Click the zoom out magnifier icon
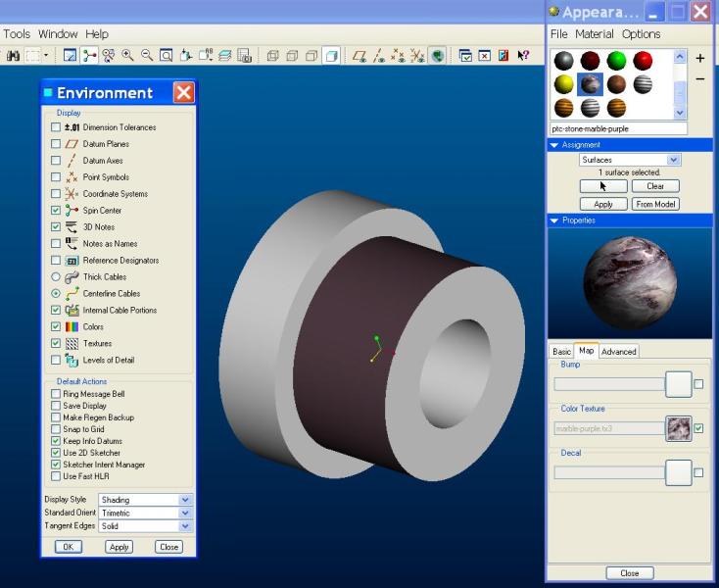The width and height of the screenshot is (719, 588). click(147, 56)
